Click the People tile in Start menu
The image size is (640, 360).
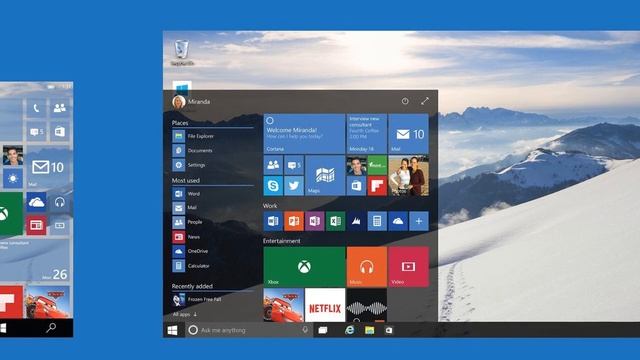pyautogui.click(x=273, y=165)
